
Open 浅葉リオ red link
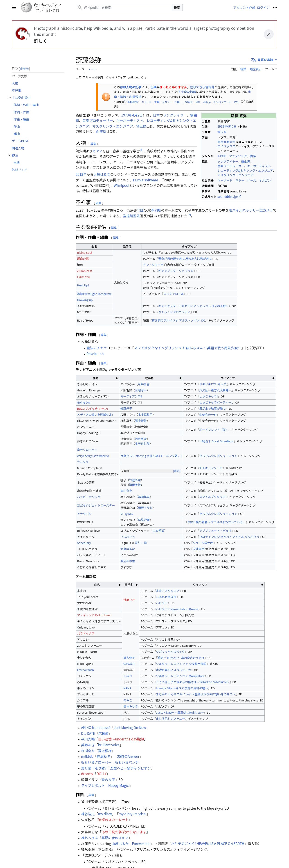(x=129, y=600)
